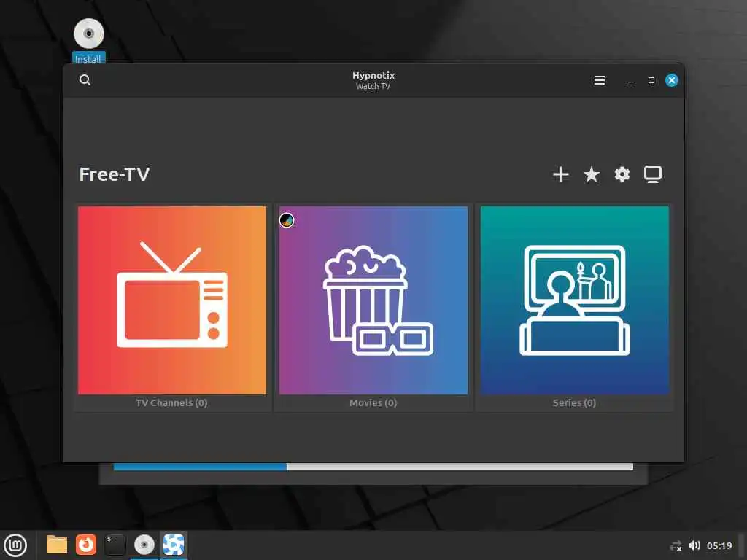Open the Terminal from the panel

[x=115, y=545]
